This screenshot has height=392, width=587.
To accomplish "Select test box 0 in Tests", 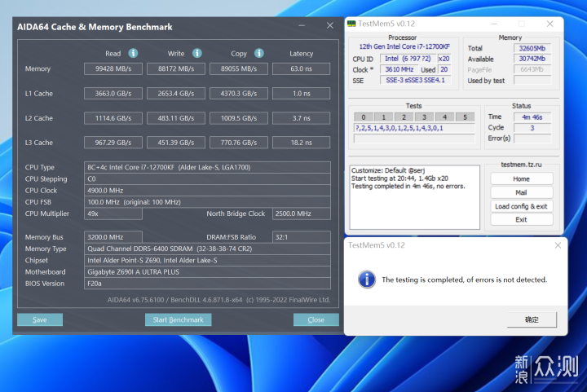I will pos(363,117).
